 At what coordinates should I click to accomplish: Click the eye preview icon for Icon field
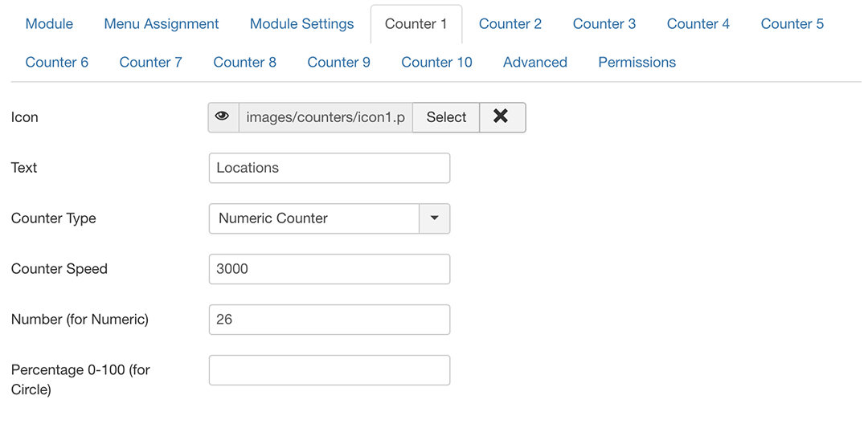pos(223,117)
